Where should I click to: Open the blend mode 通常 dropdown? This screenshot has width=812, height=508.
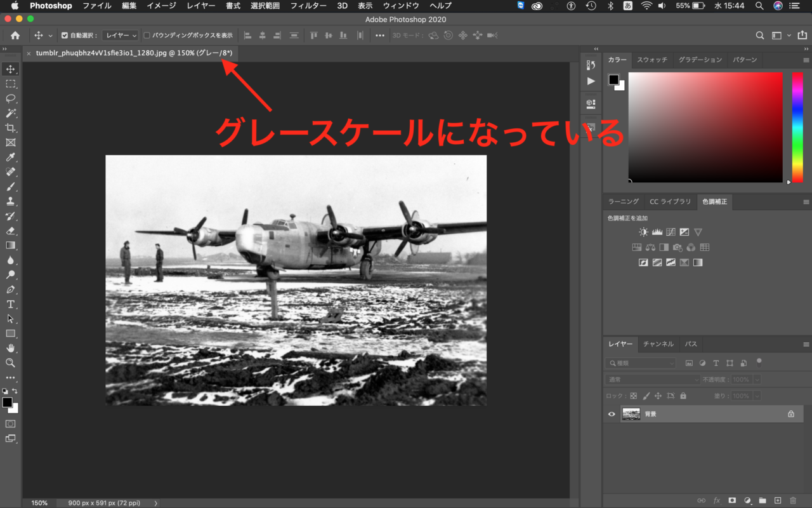click(x=653, y=379)
